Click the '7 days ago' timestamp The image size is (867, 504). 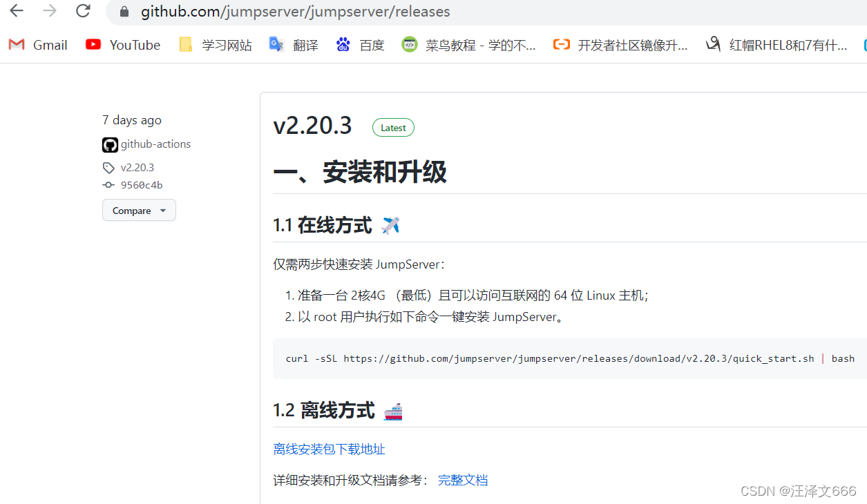tap(132, 120)
